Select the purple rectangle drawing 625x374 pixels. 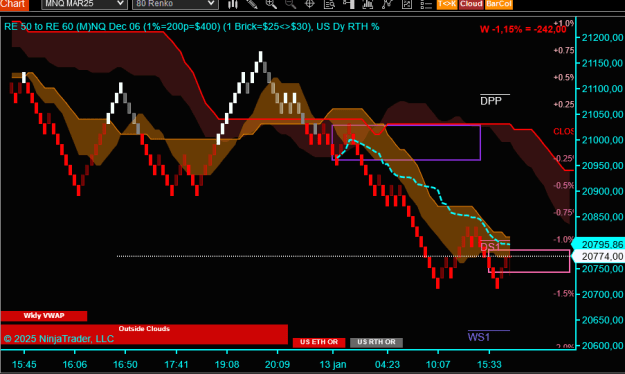[x=406, y=142]
